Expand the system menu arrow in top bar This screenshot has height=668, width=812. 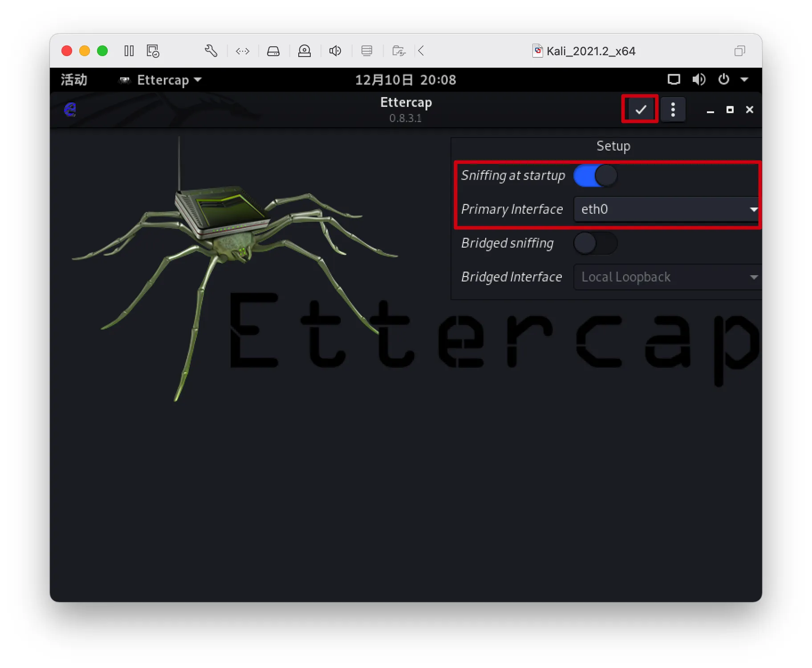744,80
